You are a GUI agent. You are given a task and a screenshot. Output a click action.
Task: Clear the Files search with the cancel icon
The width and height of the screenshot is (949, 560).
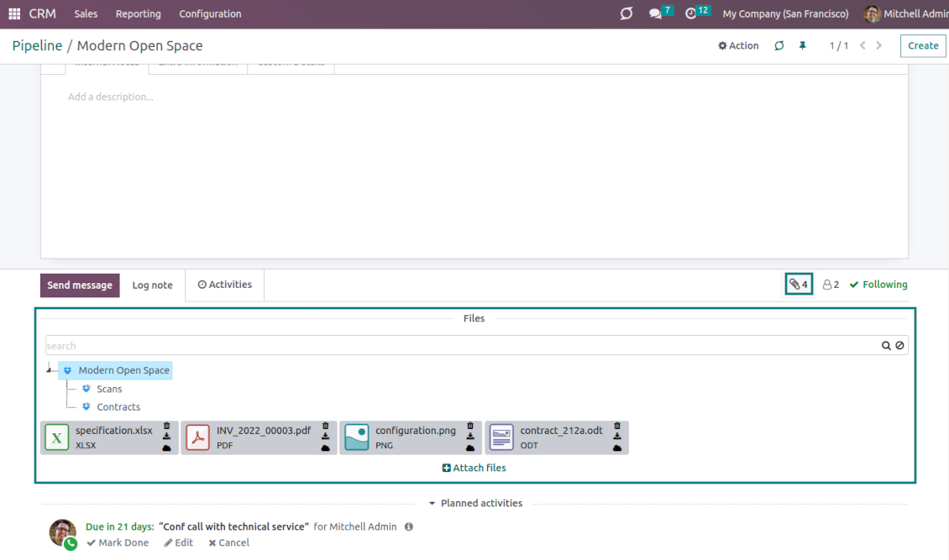pos(900,345)
